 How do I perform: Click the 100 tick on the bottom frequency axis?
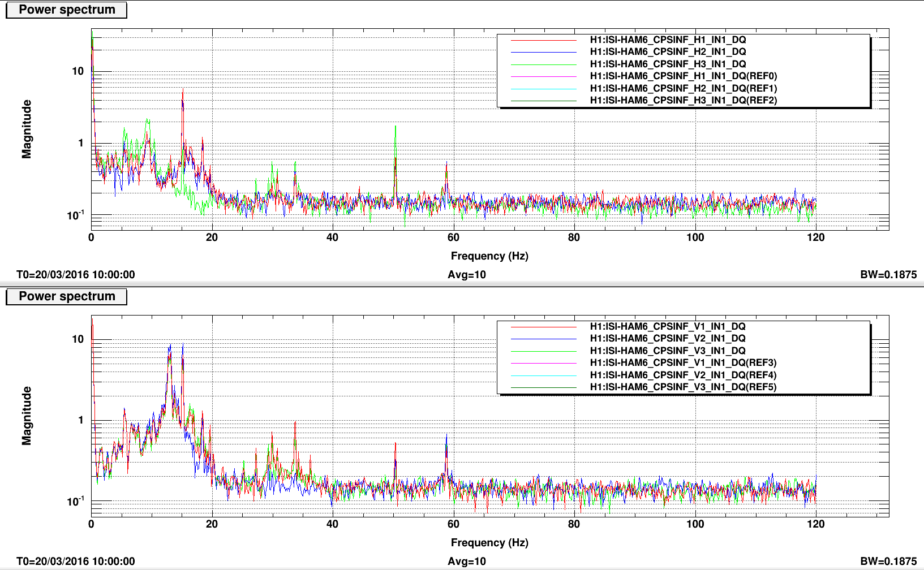pos(695,524)
